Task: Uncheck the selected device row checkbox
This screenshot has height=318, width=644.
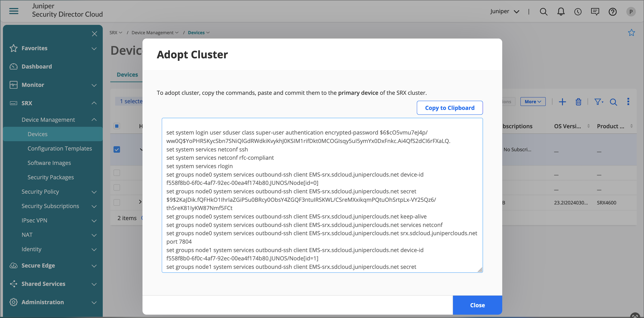Action: (117, 149)
